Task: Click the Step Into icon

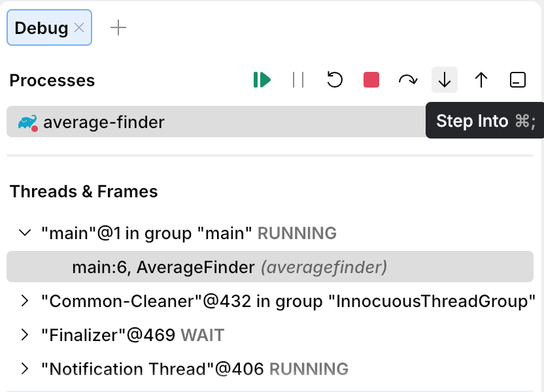Action: 445,80
